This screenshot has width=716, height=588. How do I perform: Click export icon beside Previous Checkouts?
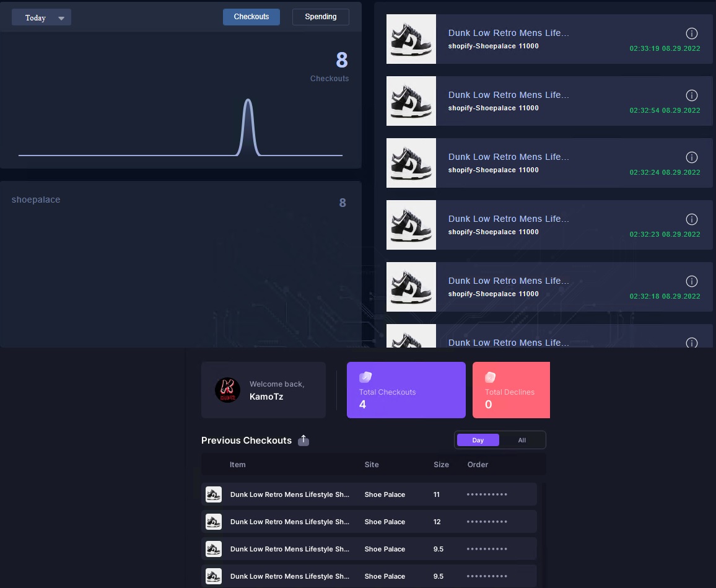[303, 441]
